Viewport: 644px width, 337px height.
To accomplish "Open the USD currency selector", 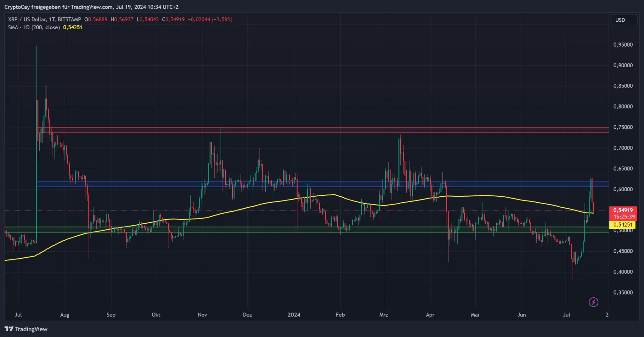I will (x=624, y=20).
